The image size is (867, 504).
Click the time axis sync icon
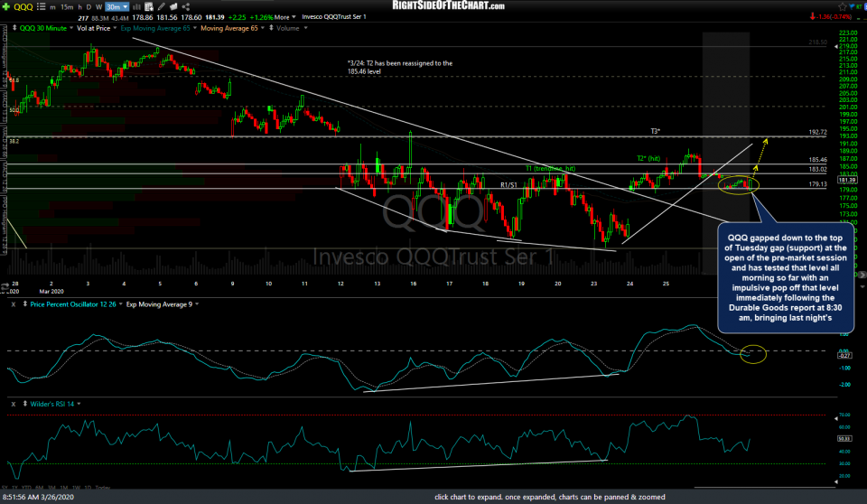[5, 286]
